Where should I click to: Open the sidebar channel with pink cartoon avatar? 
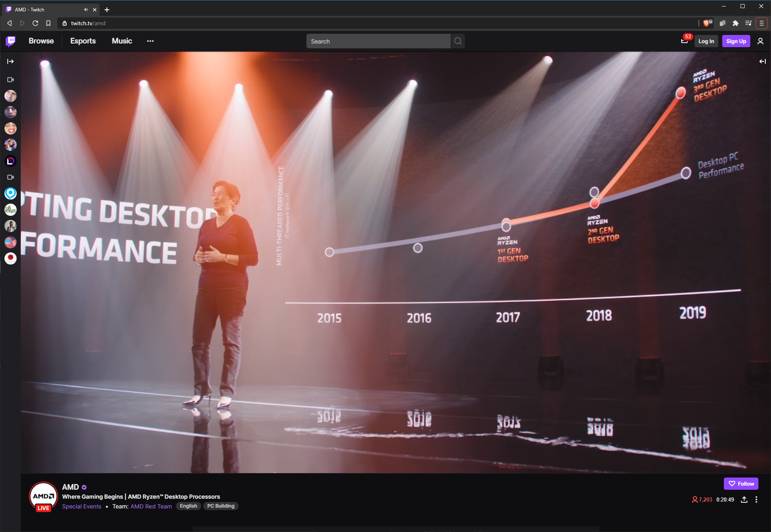click(11, 242)
